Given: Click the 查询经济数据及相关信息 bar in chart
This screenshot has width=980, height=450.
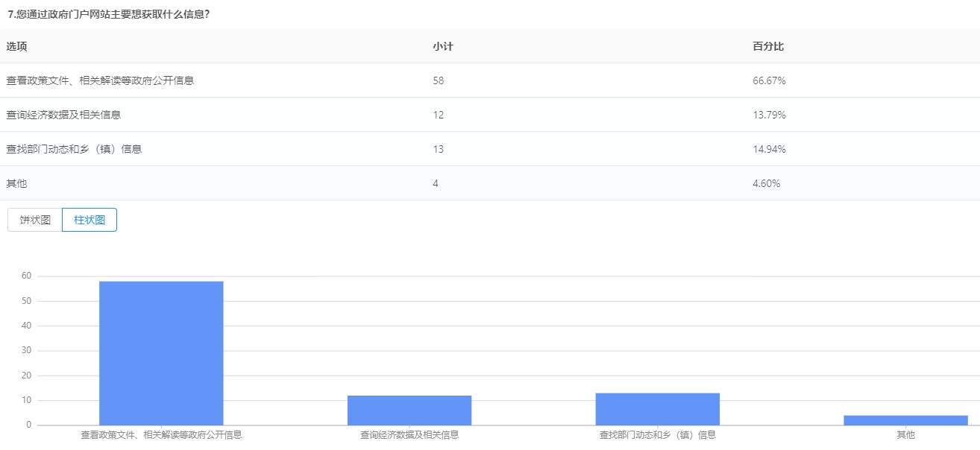Looking at the screenshot, I should point(409,411).
